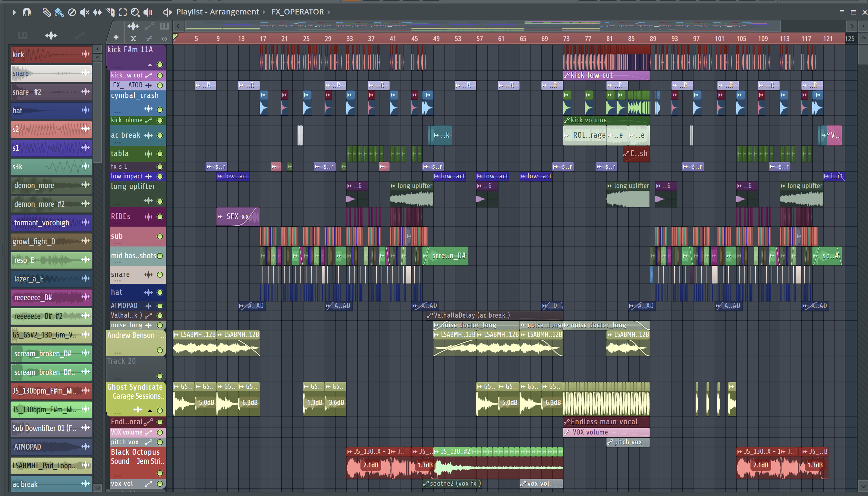Click the X crossfade icon
Screen dimensions: 868x496
[133, 39]
